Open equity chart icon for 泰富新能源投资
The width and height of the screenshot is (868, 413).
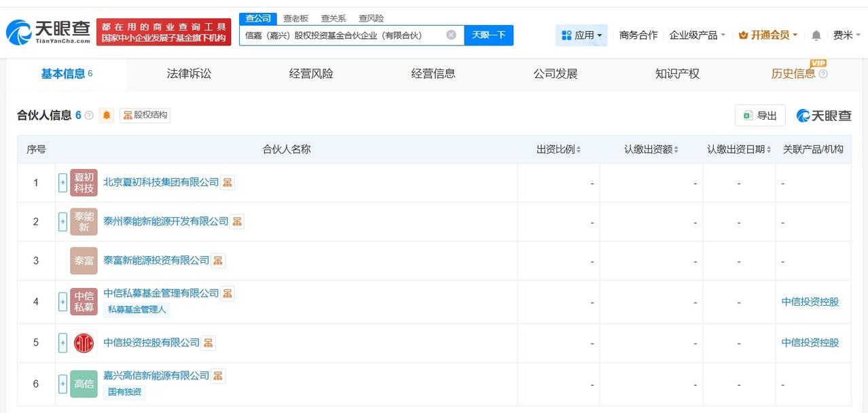[x=218, y=260]
